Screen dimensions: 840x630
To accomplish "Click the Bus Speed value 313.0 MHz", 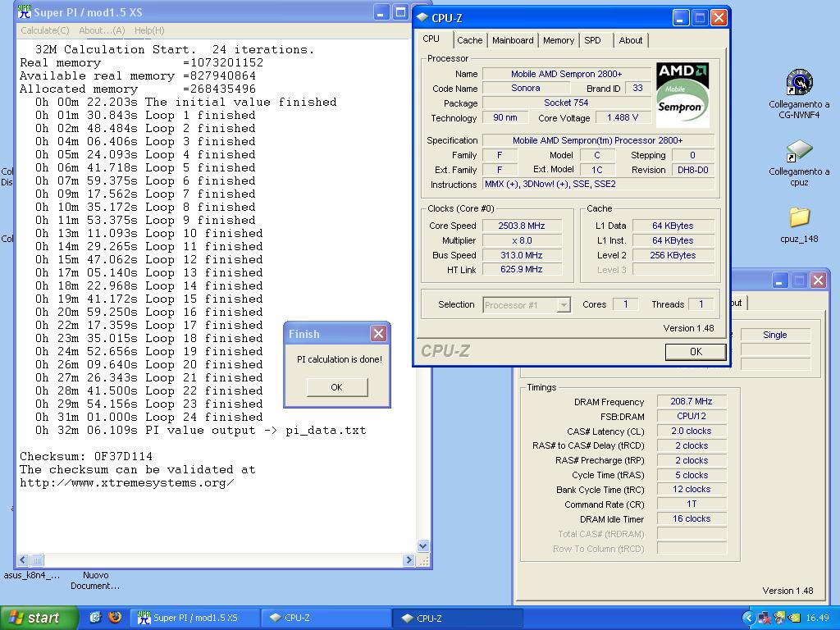I will (x=522, y=255).
